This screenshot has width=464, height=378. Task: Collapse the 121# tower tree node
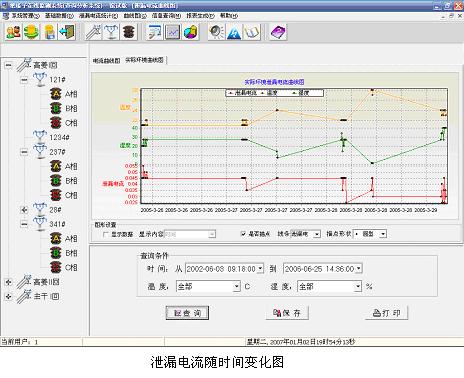[x=24, y=80]
